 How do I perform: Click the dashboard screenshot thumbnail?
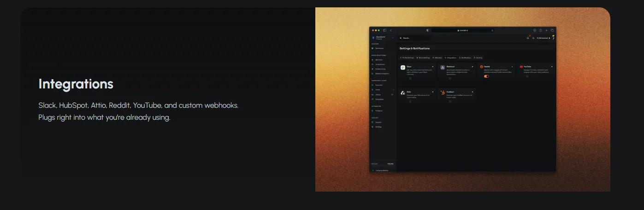coord(463,99)
